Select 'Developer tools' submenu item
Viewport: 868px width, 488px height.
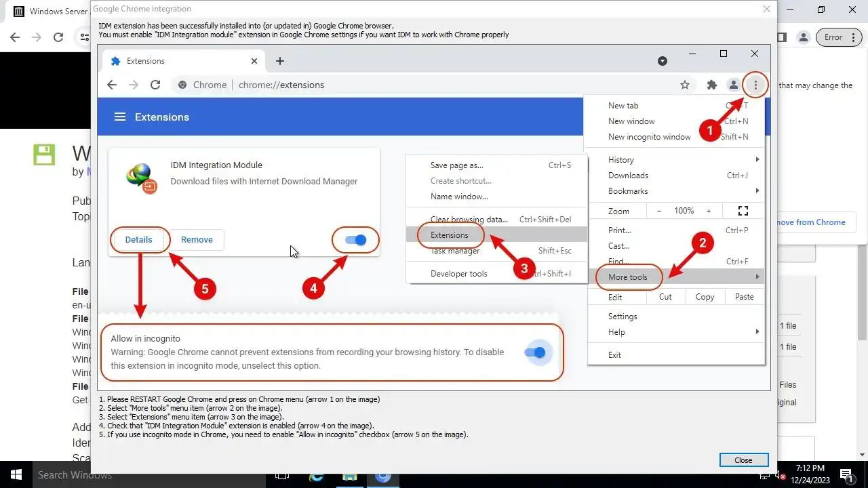pos(496,273)
